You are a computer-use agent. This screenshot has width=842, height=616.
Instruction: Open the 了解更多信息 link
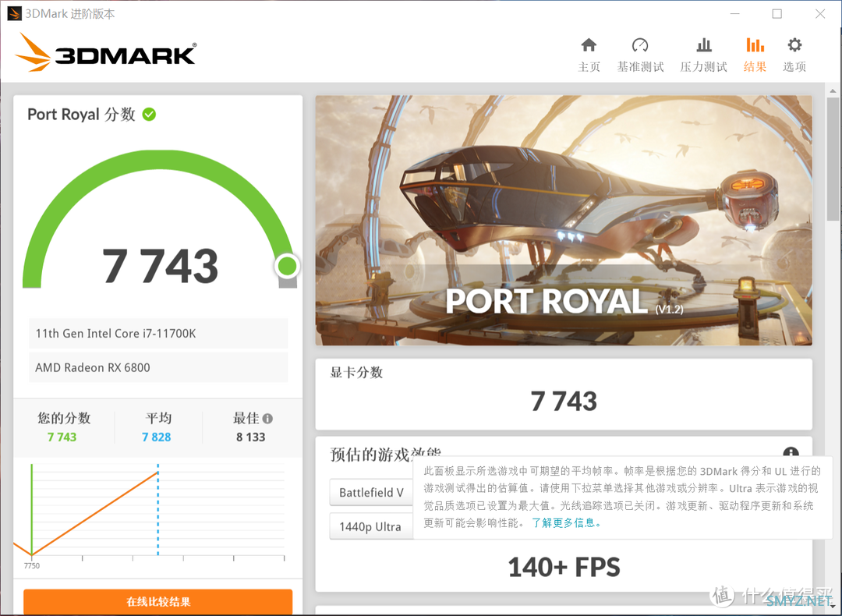click(566, 522)
